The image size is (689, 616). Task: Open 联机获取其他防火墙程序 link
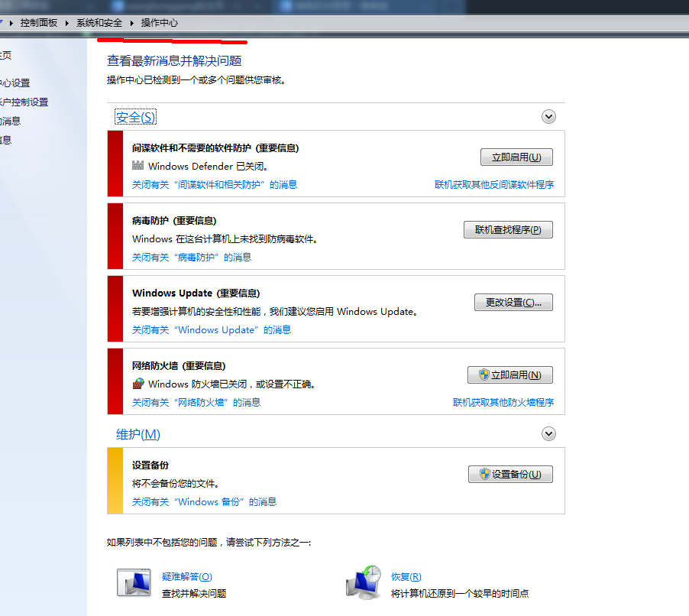[503, 402]
